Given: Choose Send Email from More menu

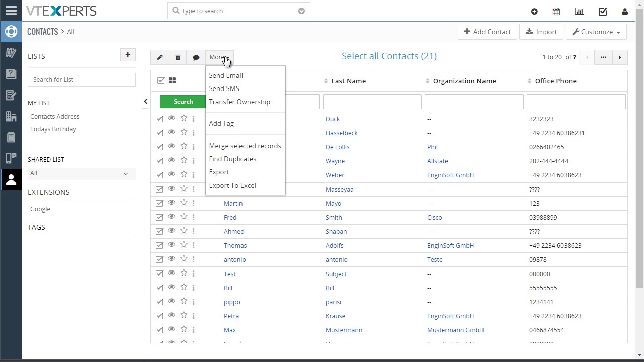Looking at the screenshot, I should click(226, 75).
